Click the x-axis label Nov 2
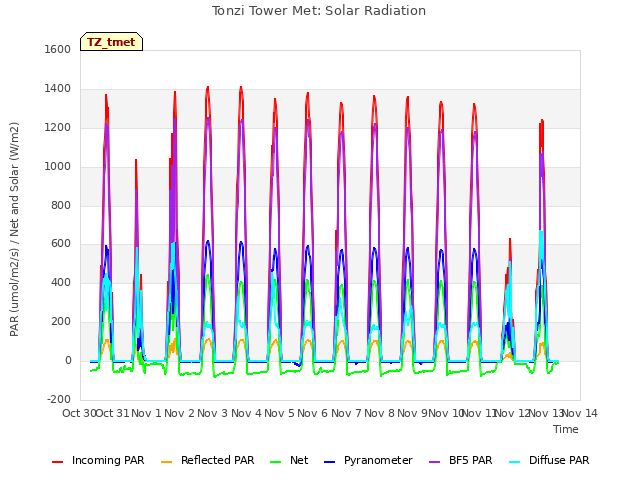Image resolution: width=640 pixels, height=480 pixels. (180, 413)
